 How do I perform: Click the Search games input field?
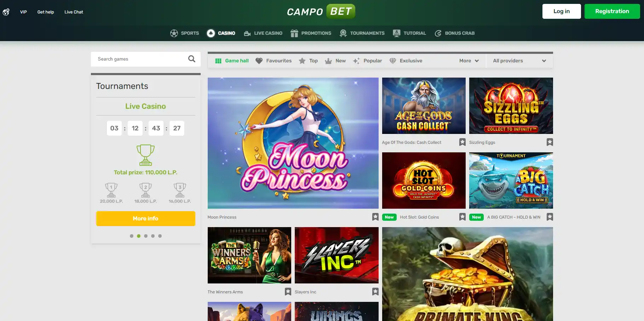point(145,59)
